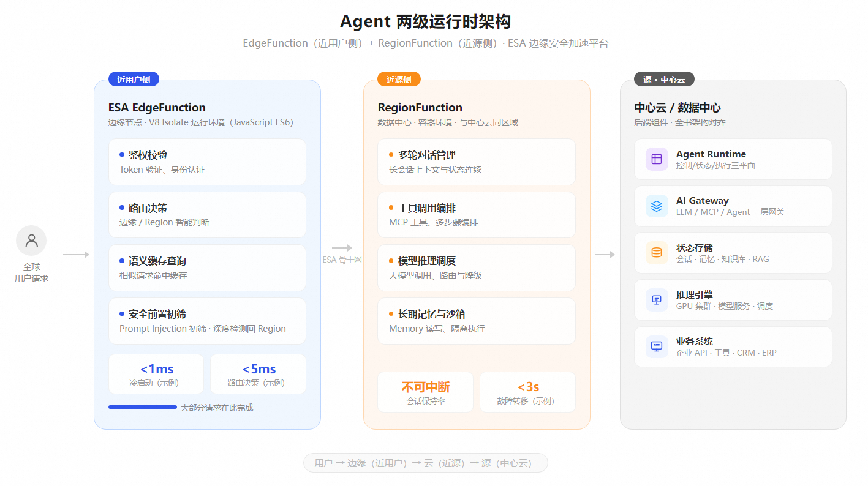Click the main title Agent 两级运行时架构
The width and height of the screenshot is (868, 486).
coord(426,22)
